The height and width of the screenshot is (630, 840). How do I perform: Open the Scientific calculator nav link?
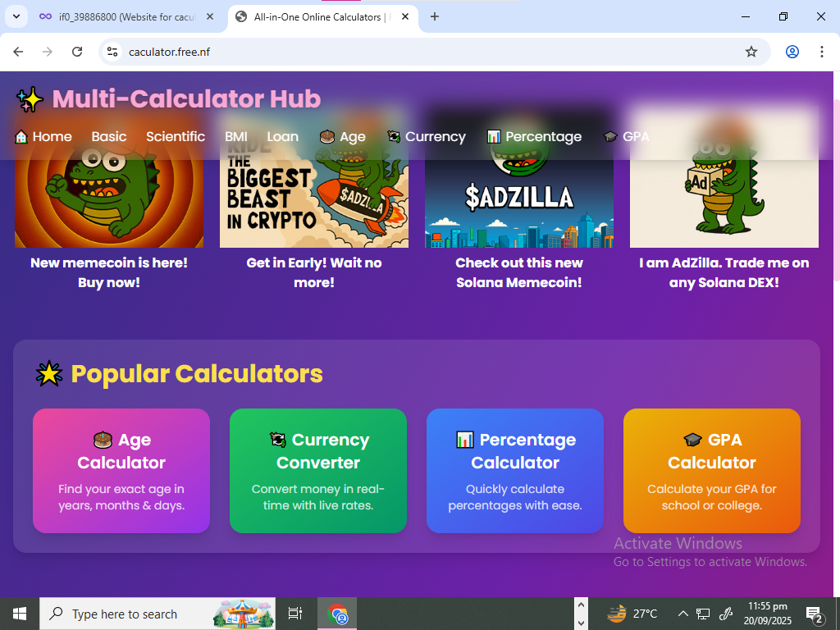(176, 137)
